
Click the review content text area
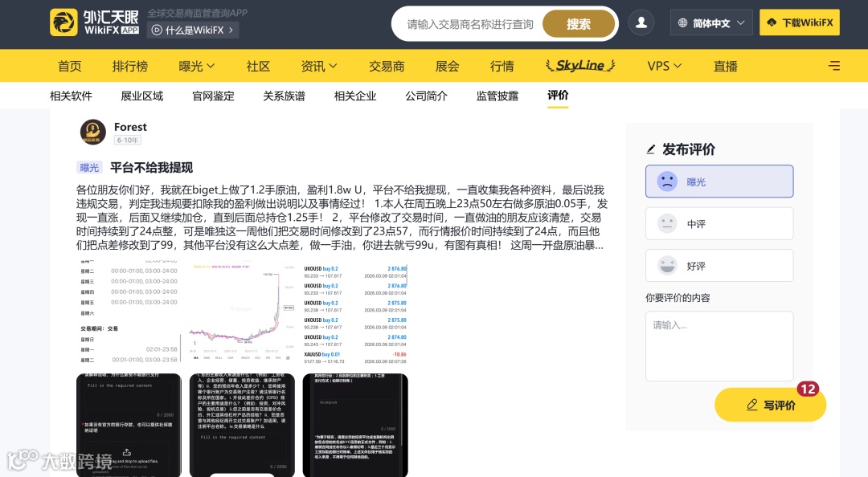tap(719, 346)
